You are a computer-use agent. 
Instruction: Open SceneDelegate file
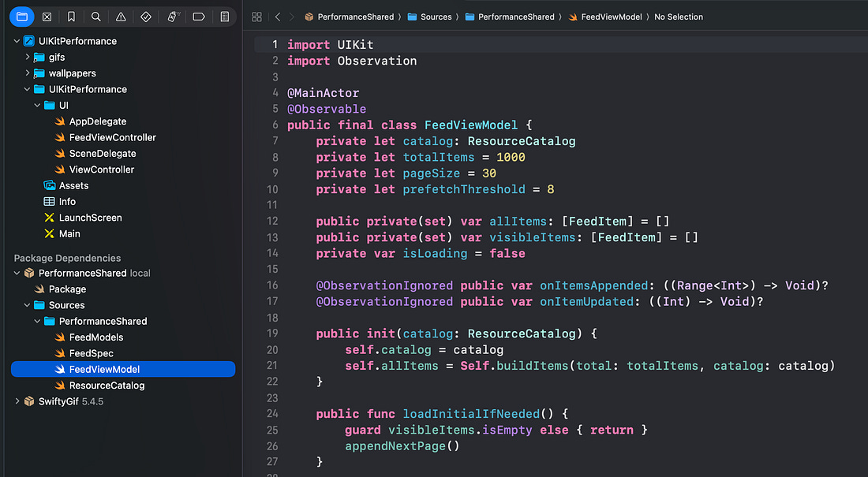103,153
